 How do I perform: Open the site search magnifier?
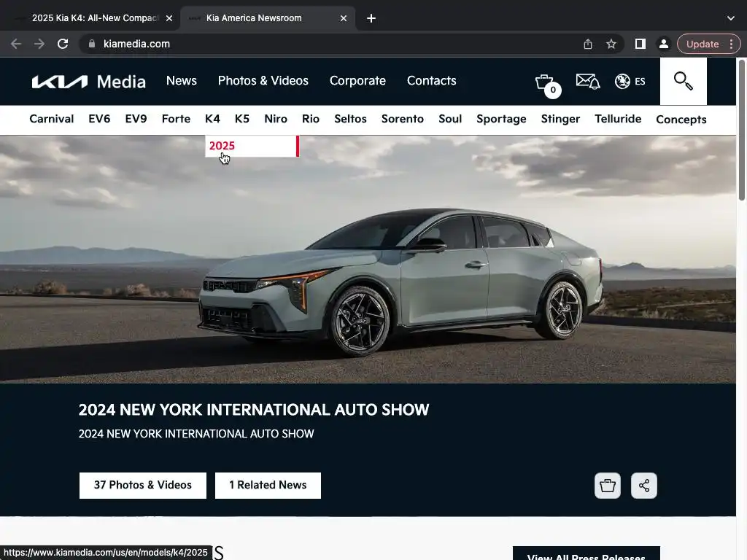(x=683, y=82)
